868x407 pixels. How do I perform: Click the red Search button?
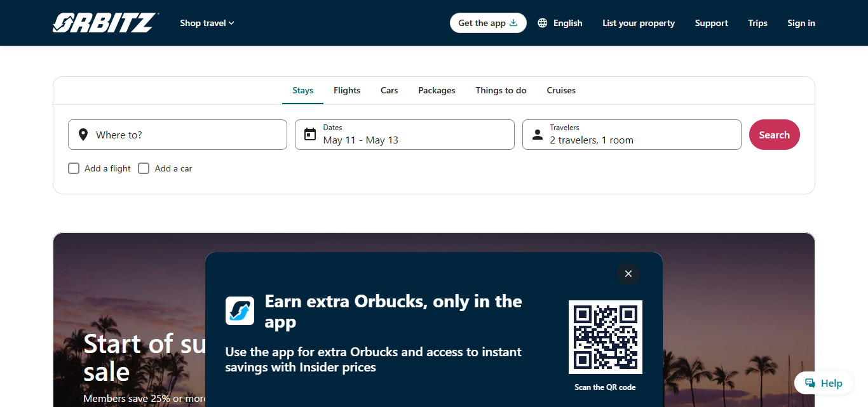point(775,135)
